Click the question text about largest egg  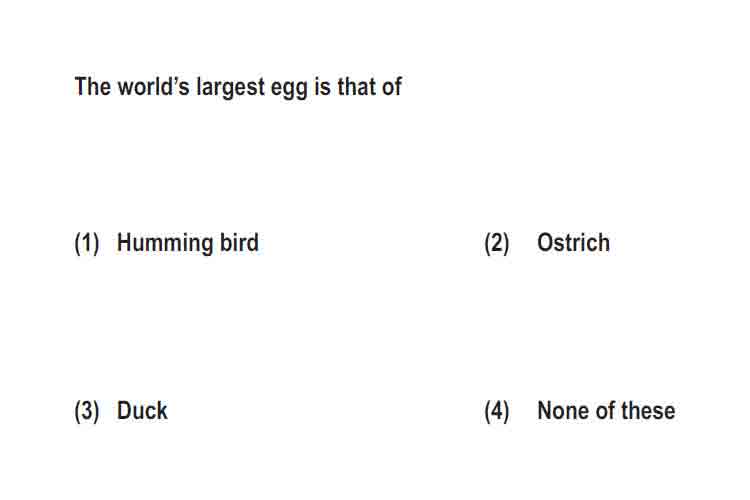tap(238, 87)
